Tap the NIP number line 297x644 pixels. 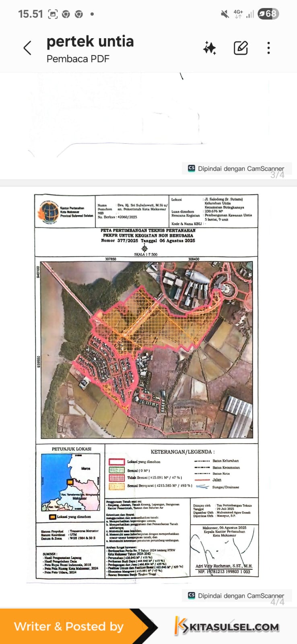click(x=224, y=572)
